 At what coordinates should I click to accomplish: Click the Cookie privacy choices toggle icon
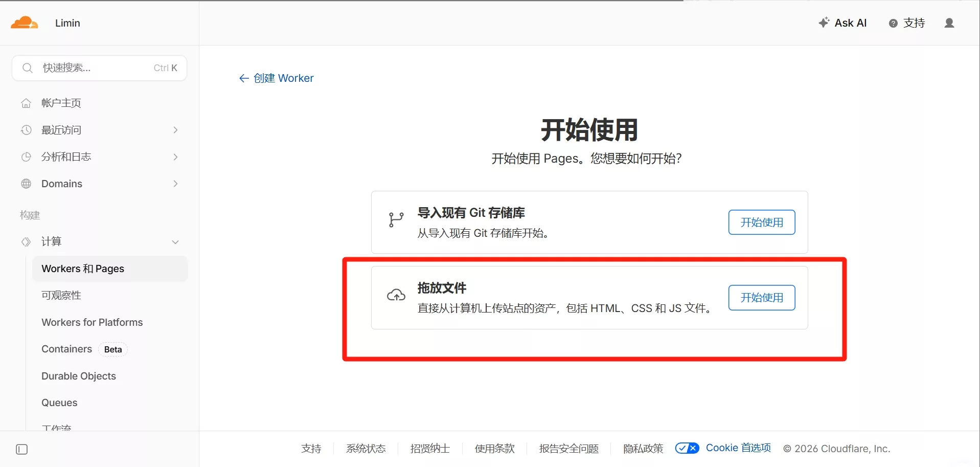(687, 448)
